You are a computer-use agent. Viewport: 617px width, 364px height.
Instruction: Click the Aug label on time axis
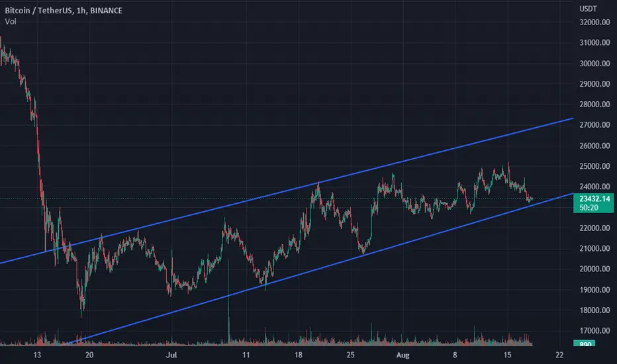tap(403, 355)
